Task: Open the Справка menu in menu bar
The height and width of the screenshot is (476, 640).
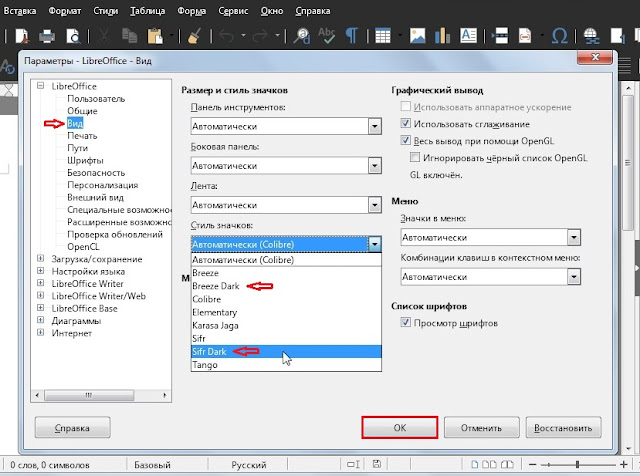Action: tap(313, 11)
